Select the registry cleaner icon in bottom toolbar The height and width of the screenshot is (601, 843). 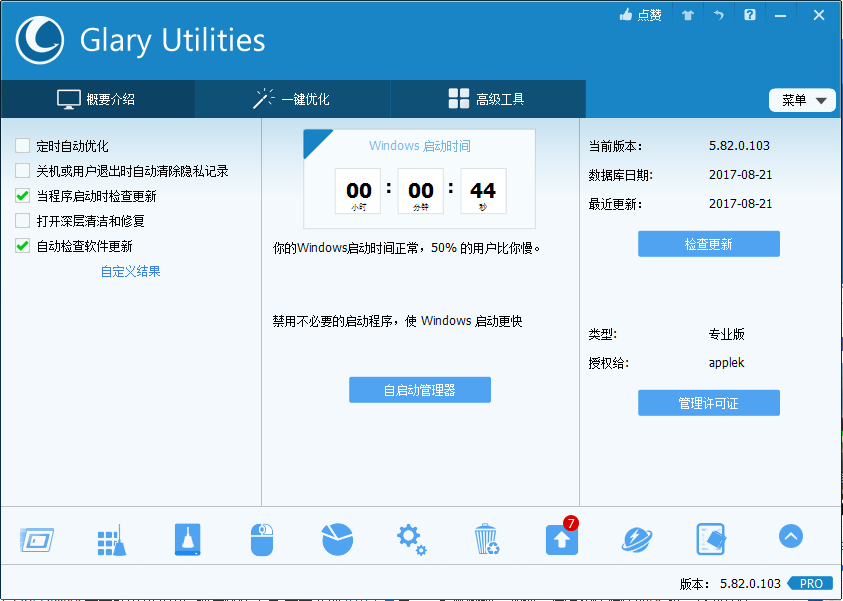pos(111,537)
